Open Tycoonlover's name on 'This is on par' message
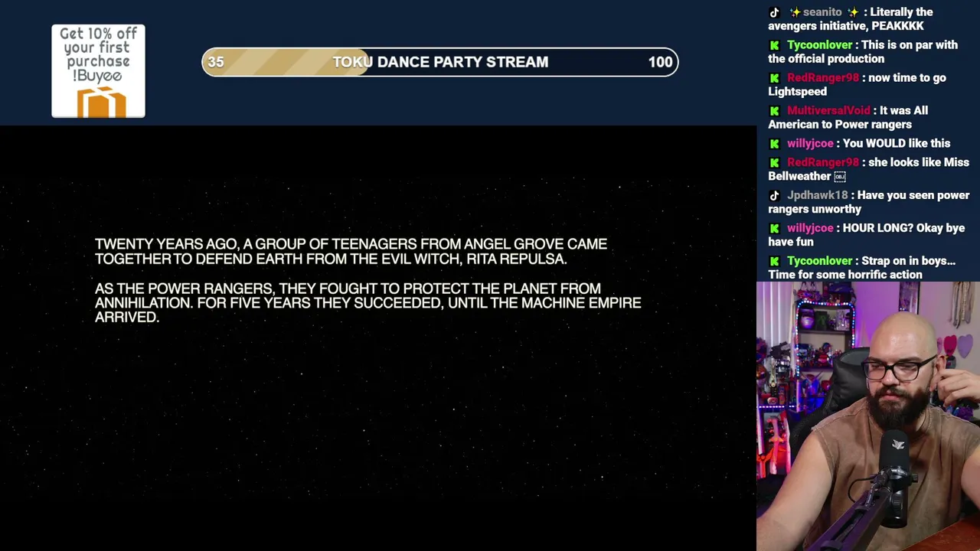 [x=818, y=45]
